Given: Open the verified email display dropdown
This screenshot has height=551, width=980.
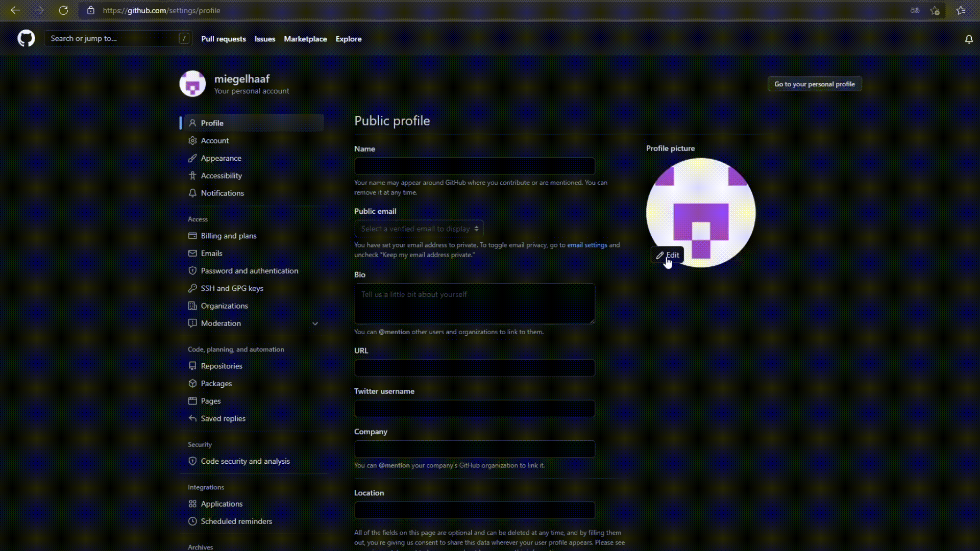Looking at the screenshot, I should point(419,229).
